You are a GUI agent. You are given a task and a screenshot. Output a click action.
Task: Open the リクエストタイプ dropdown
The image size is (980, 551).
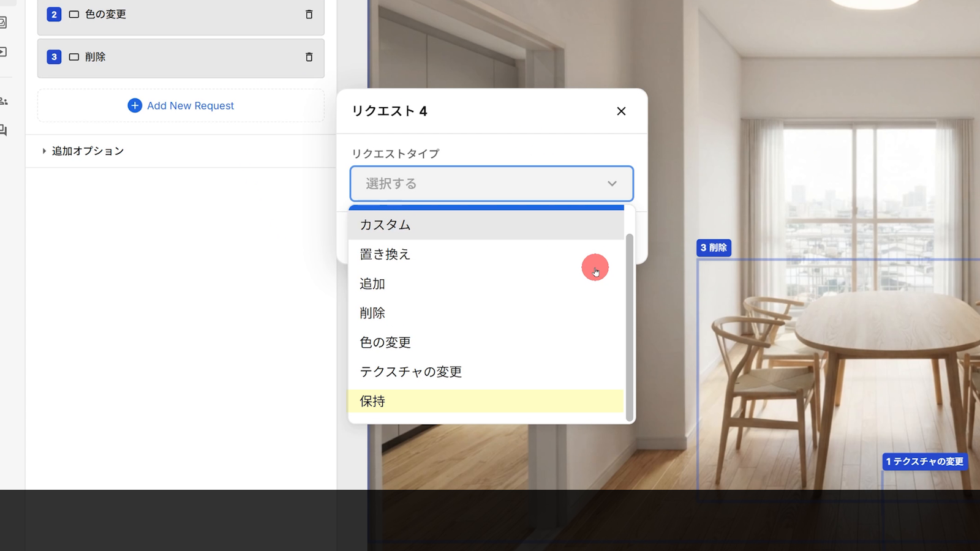[491, 184]
